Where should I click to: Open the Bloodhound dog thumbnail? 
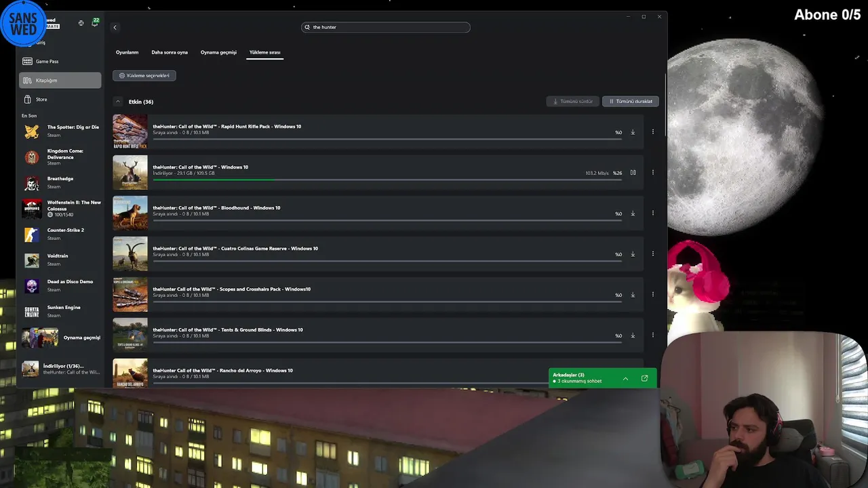point(130,213)
